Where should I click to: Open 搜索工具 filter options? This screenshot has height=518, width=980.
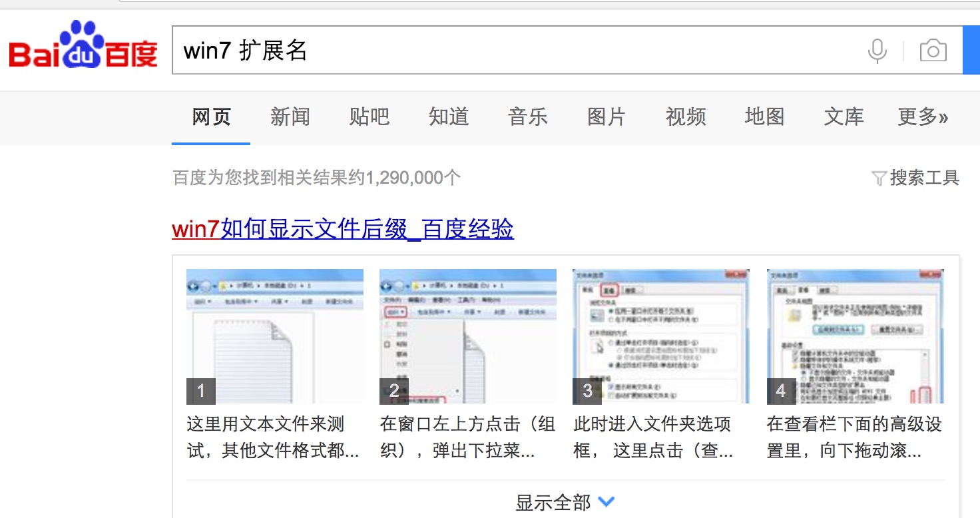925,178
